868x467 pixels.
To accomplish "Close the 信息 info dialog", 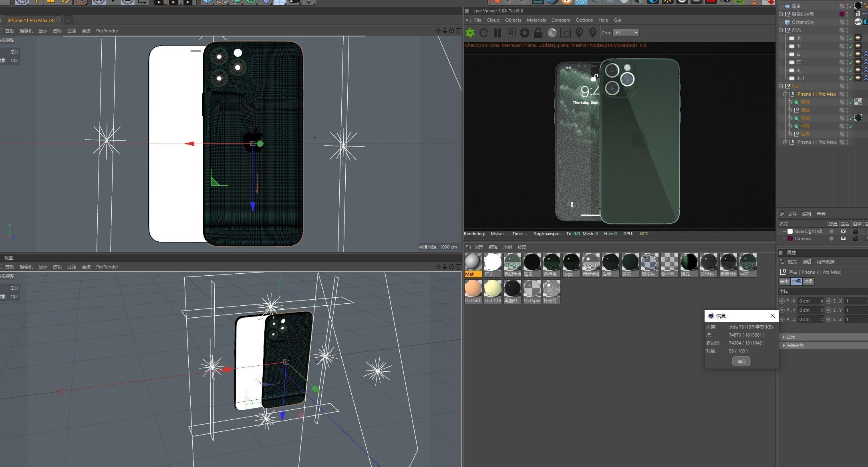I will point(773,316).
